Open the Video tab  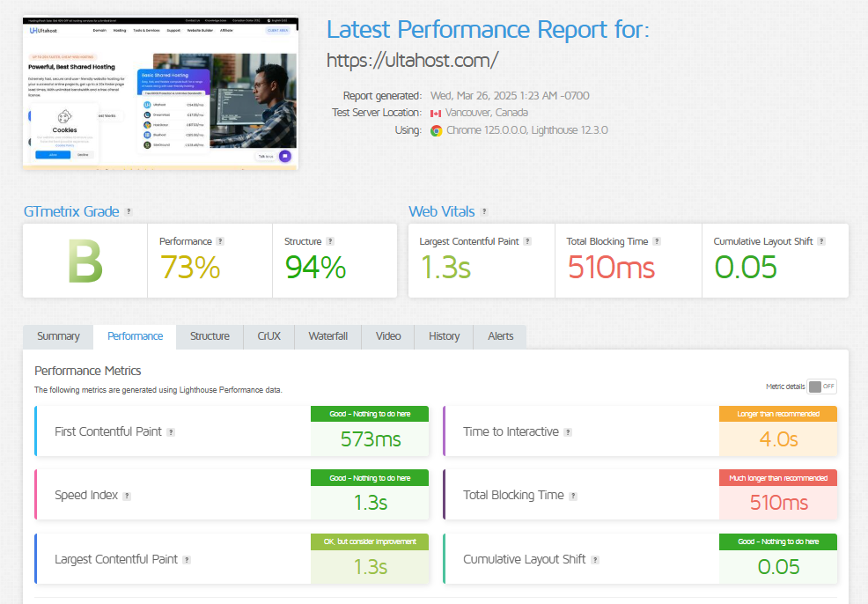tap(388, 336)
